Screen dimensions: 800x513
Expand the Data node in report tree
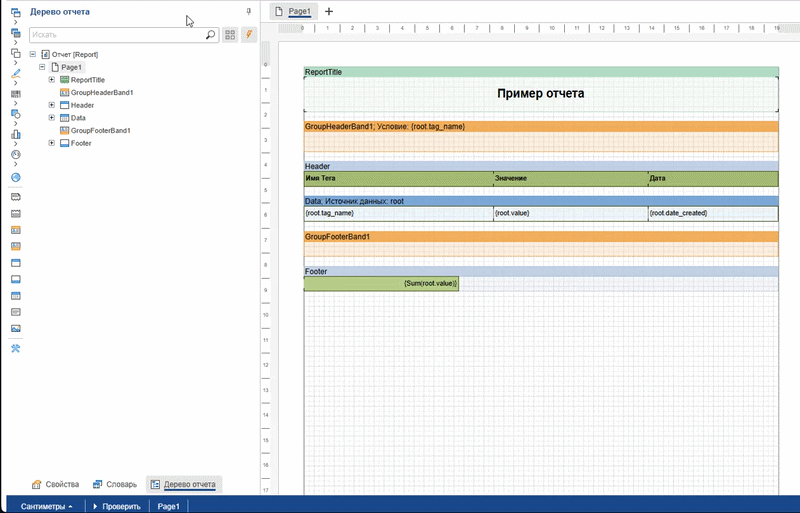click(52, 118)
